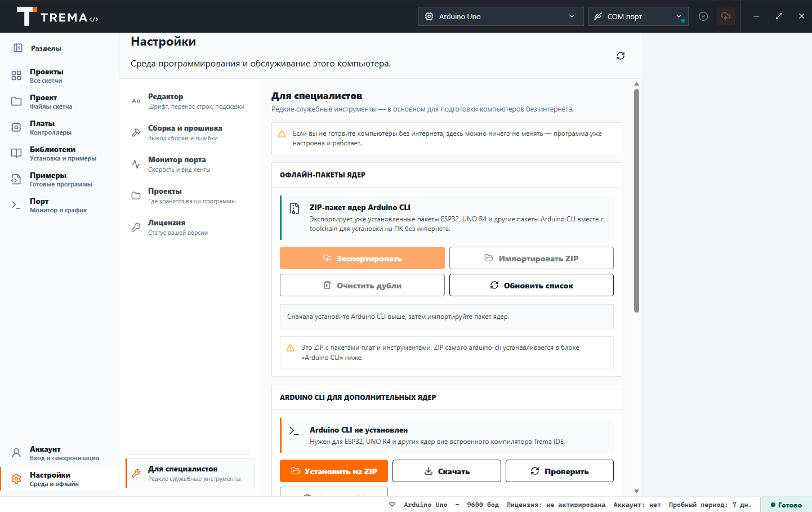Click the scroll down arrow of settings panel

tap(636, 491)
